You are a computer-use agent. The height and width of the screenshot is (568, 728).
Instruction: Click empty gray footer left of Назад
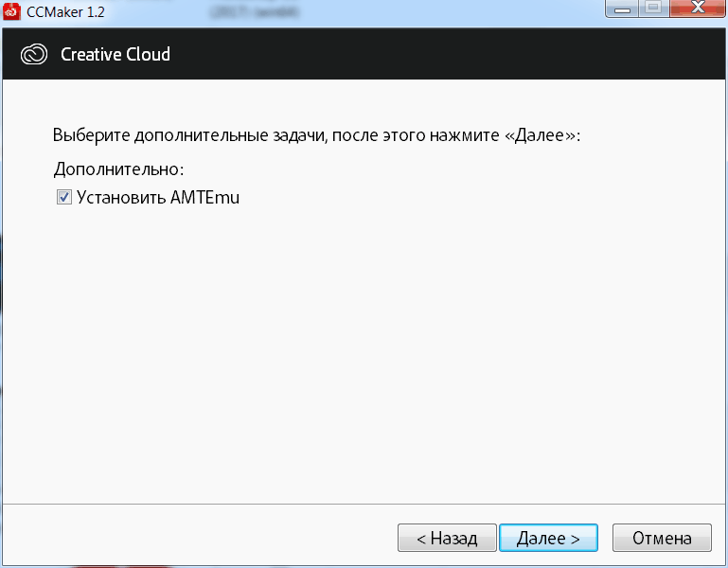(x=189, y=539)
